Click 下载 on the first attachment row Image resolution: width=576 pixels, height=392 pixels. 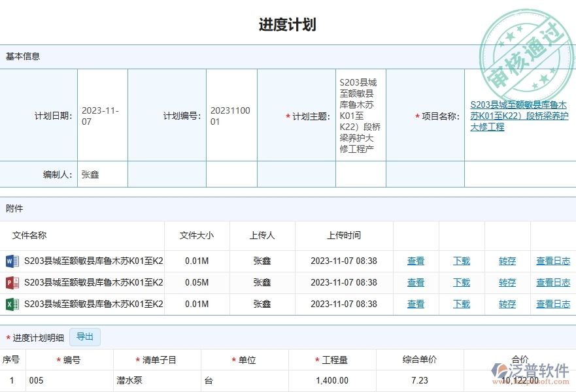point(461,261)
